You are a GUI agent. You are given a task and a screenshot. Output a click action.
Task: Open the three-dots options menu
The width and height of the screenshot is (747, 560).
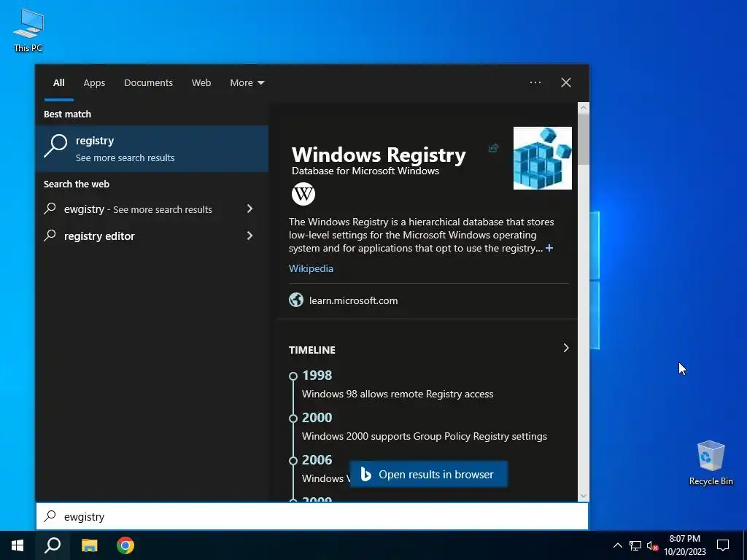[x=535, y=82]
